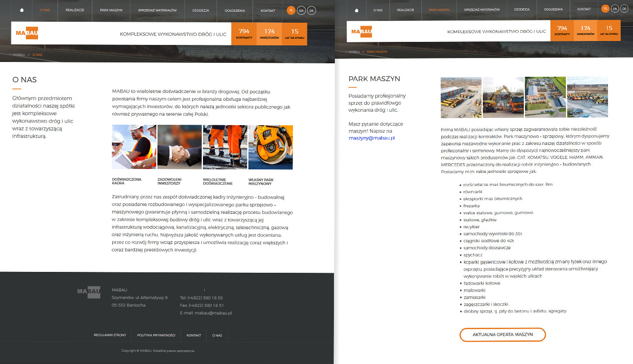Switch language to DE on left page
Image resolution: width=633 pixels, height=364 pixels.
tap(311, 10)
